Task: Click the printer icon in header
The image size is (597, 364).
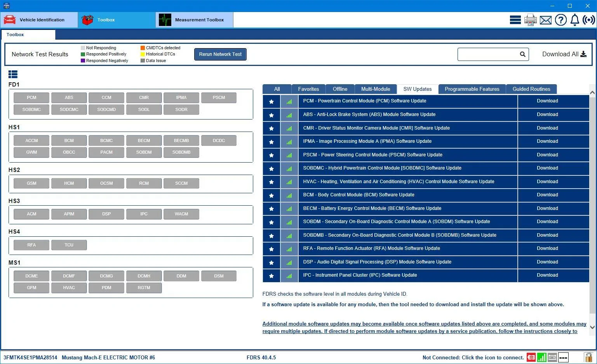Action: point(530,20)
